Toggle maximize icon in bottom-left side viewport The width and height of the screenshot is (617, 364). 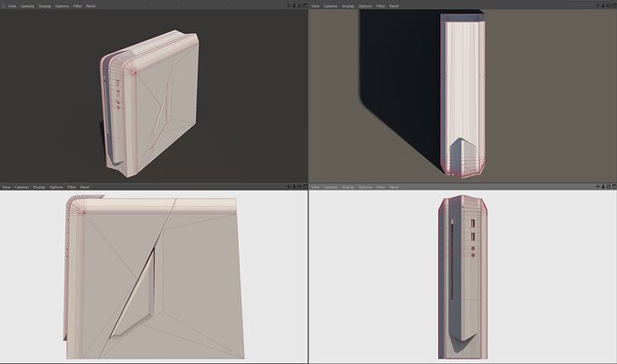[x=305, y=187]
